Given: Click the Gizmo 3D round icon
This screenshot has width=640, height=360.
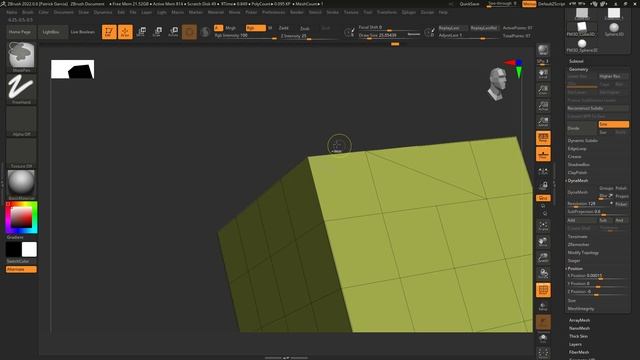Looking at the screenshot, I should (189, 32).
